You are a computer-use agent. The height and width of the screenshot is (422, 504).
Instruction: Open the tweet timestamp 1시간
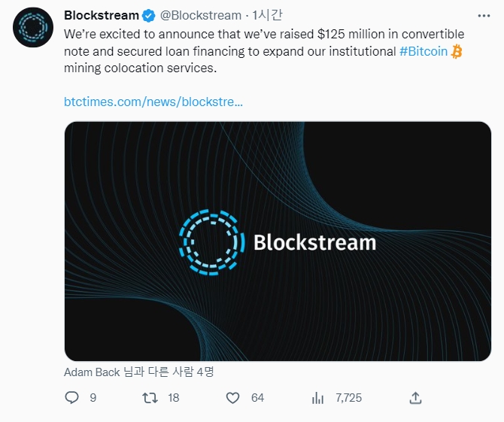point(266,16)
